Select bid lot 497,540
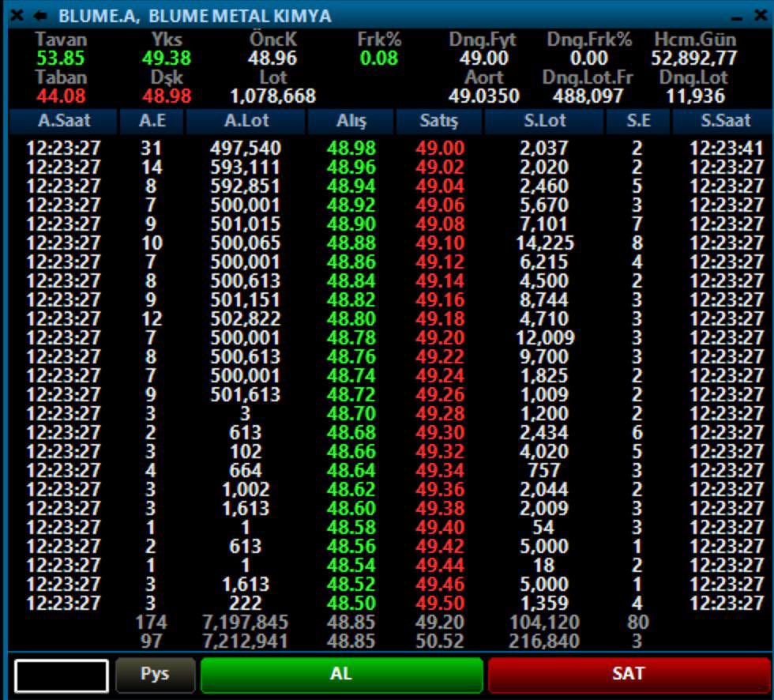Viewport: 774px width, 700px height. (246, 149)
